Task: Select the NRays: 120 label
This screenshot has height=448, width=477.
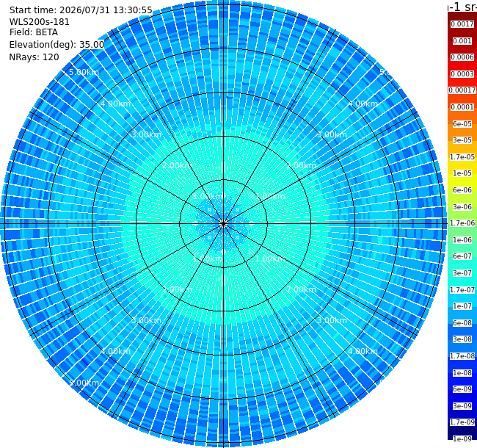Action: [x=34, y=57]
